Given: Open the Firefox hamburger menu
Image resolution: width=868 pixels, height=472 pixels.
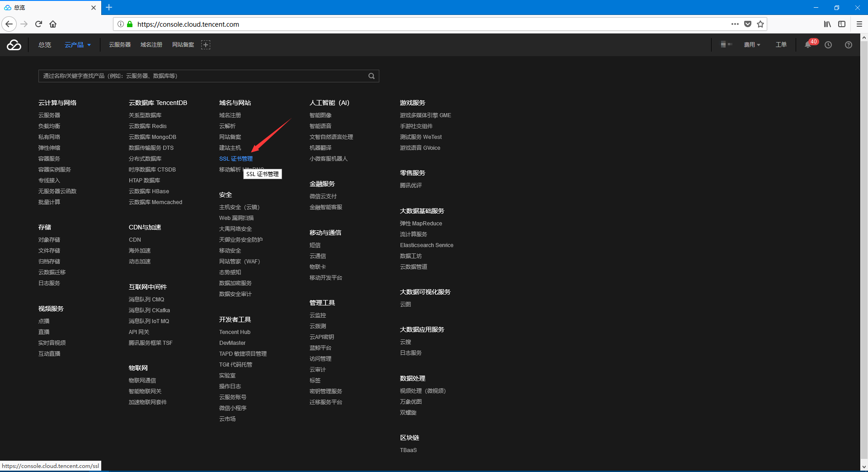Looking at the screenshot, I should (859, 24).
